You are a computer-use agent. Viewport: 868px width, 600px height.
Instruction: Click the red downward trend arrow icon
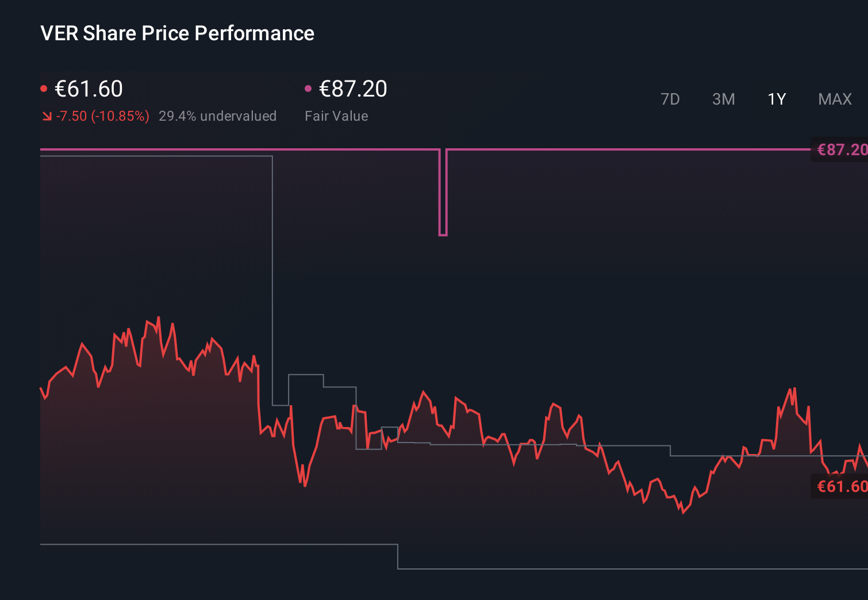[47, 116]
